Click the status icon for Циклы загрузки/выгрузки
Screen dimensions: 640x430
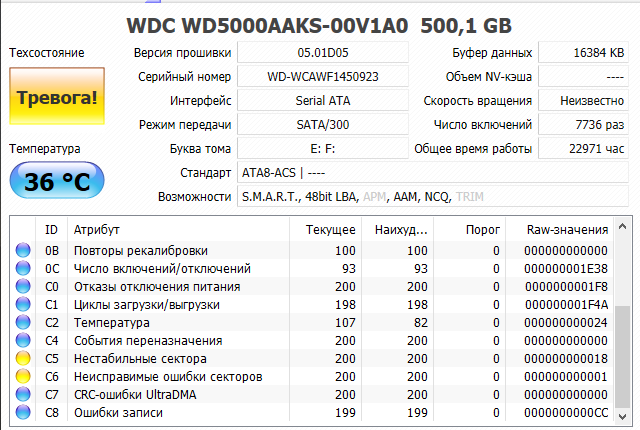24,304
